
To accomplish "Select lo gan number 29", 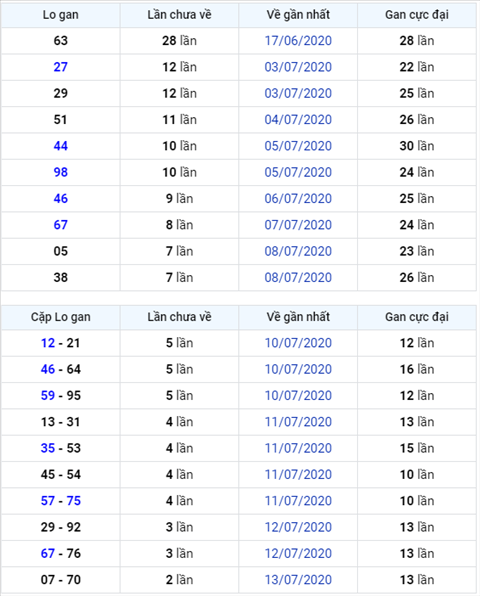I will 60,93.
